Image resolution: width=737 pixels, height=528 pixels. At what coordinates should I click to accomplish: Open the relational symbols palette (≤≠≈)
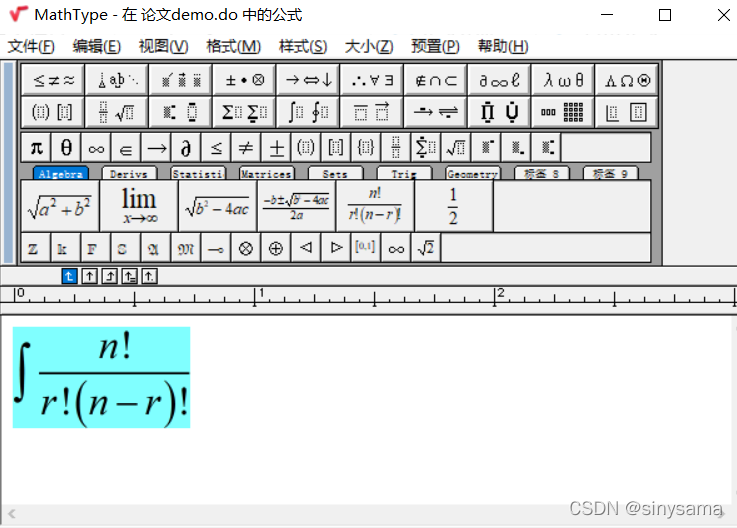(53, 80)
